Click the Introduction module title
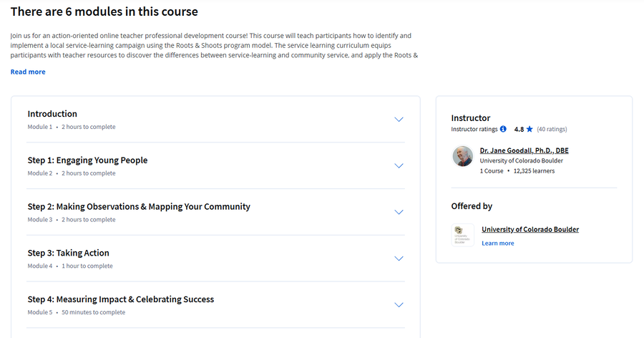 [52, 114]
